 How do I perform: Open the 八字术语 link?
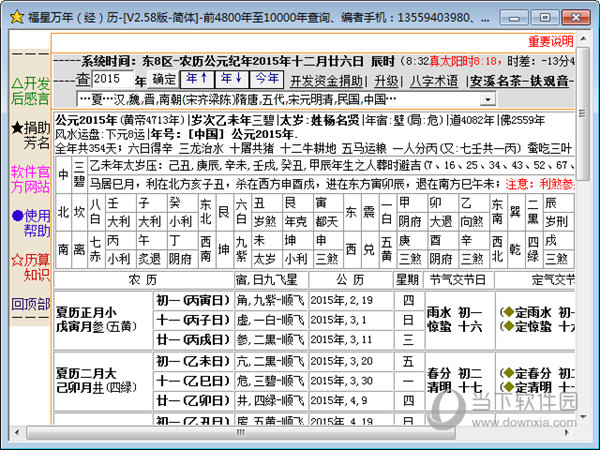[x=434, y=81]
